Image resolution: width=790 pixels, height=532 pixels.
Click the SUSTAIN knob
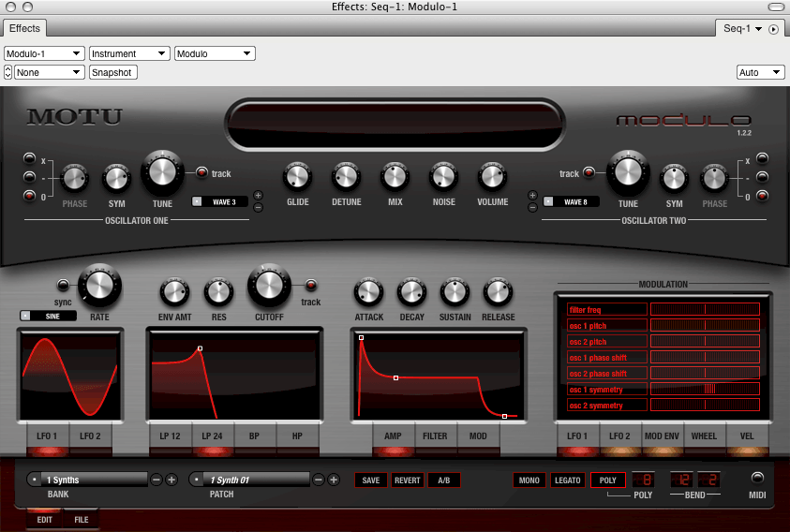pyautogui.click(x=455, y=291)
